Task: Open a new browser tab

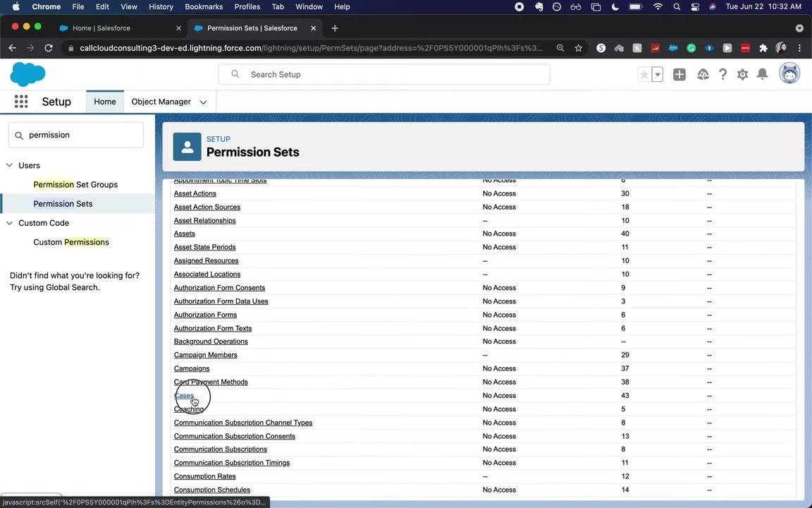Action: (335, 28)
